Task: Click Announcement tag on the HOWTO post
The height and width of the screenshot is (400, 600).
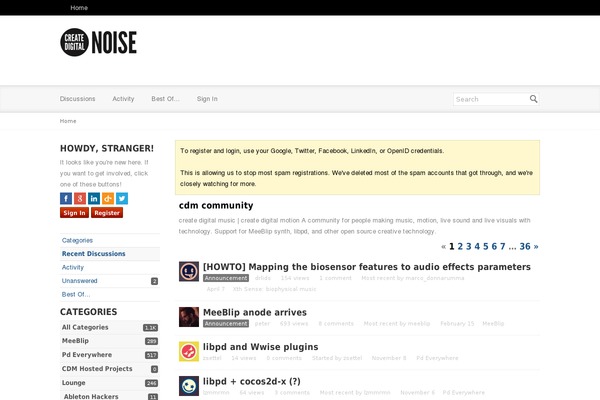Action: [x=226, y=278]
